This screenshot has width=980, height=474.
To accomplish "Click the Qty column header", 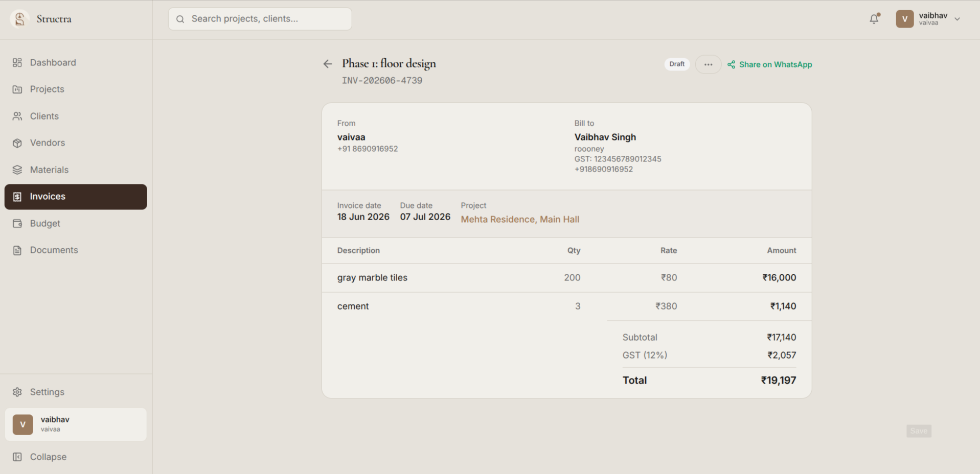I will (574, 250).
